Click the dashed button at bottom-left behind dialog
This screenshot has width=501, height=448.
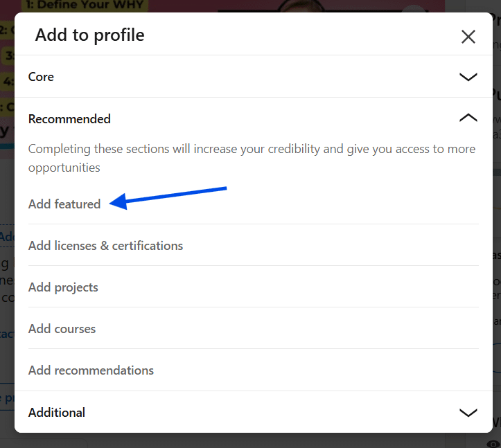[7, 398]
